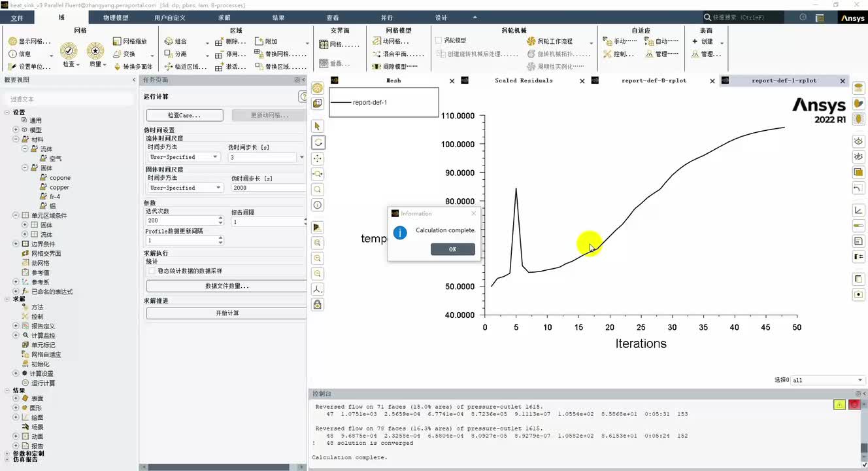Switch to Scaled Residuals tab
Viewport: 868px width, 471px height.
pos(524,80)
